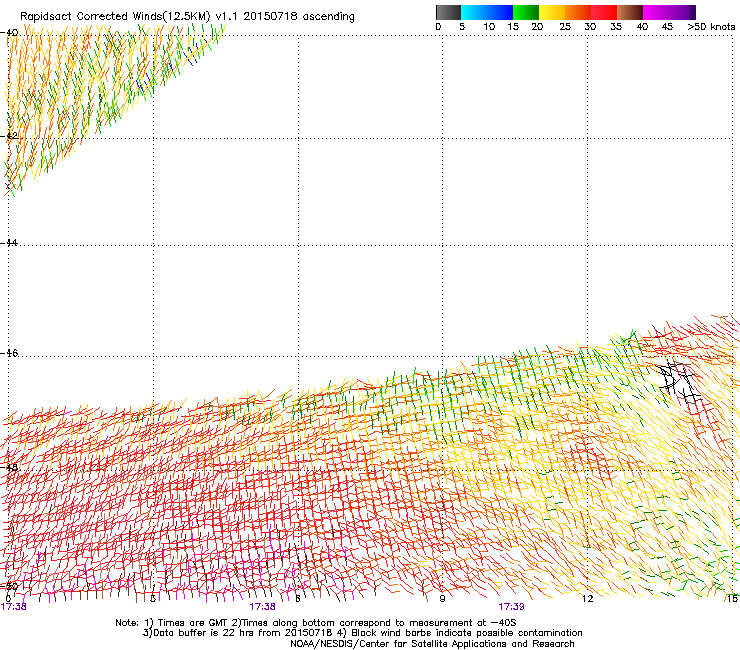Image resolution: width=740 pixels, height=650 pixels.
Task: Click the '>50 knots' legend label
Action: pos(711,27)
